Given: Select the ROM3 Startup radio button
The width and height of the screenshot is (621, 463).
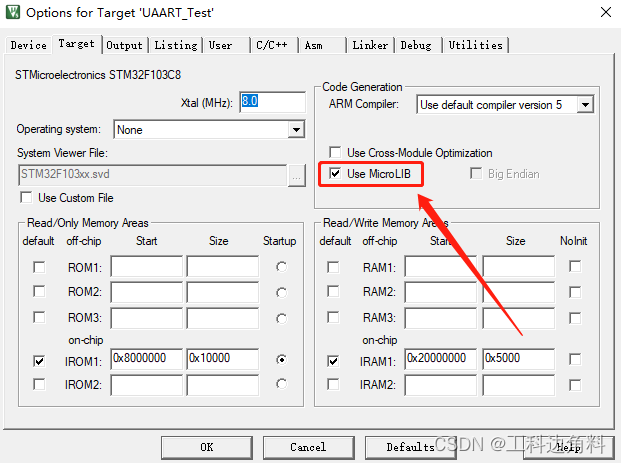Looking at the screenshot, I should (281, 318).
